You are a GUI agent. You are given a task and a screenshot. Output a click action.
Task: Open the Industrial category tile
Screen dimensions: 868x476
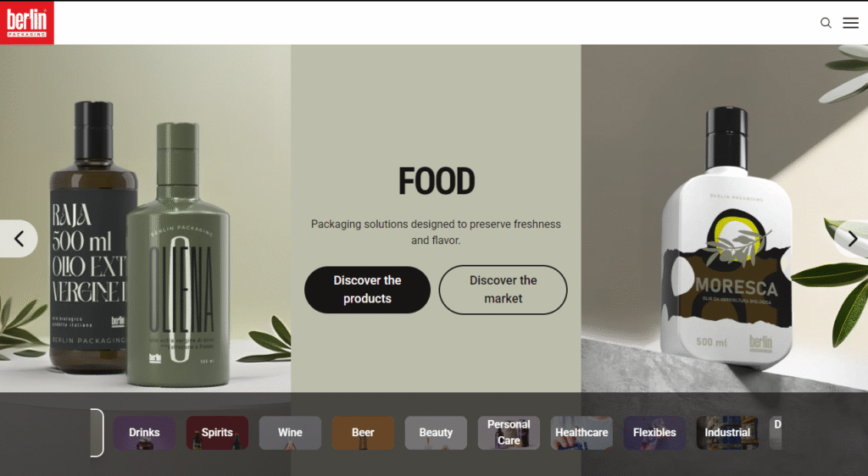[727, 432]
